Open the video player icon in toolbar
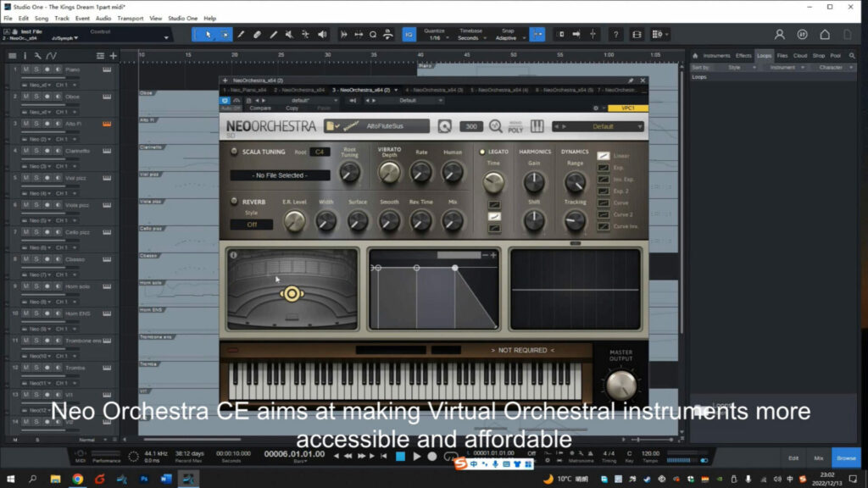 637,34
